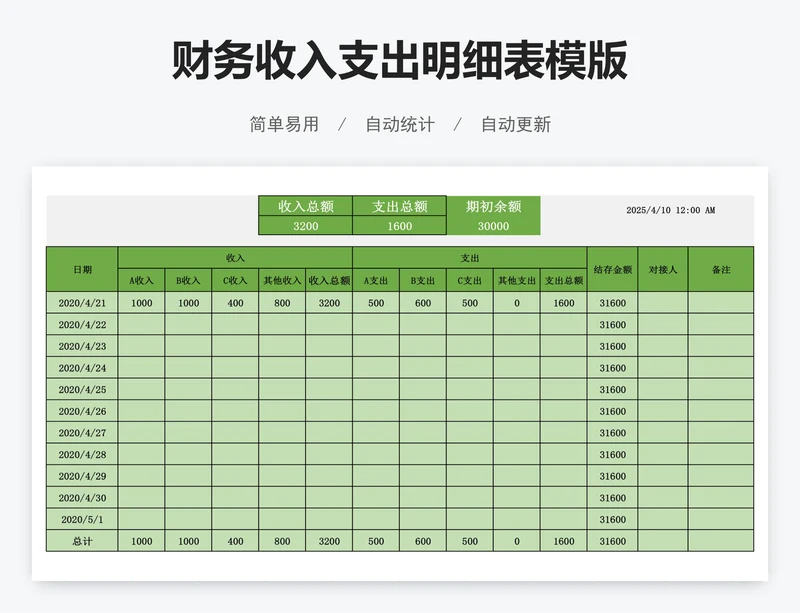The height and width of the screenshot is (613, 800).
Task: Select the 备注 column header
Action: [x=721, y=269]
